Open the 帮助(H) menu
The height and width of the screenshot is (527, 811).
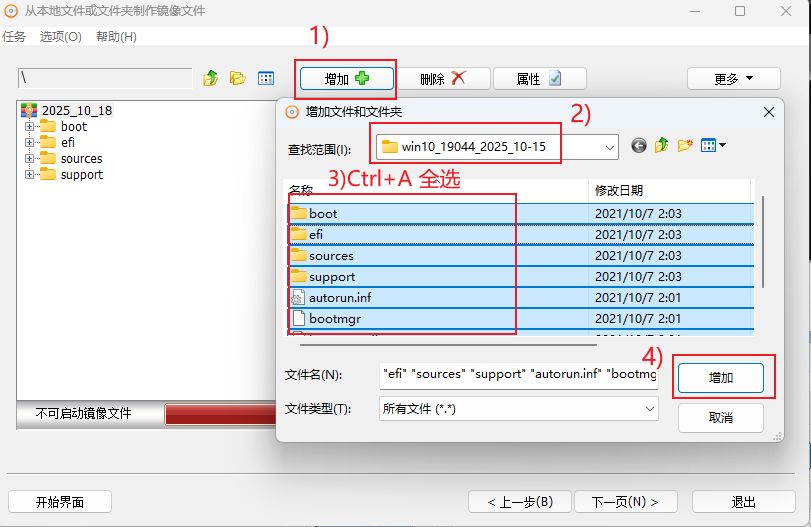point(116,37)
